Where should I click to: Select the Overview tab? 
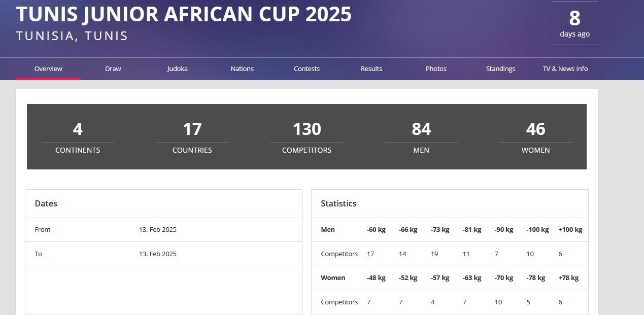tap(48, 69)
